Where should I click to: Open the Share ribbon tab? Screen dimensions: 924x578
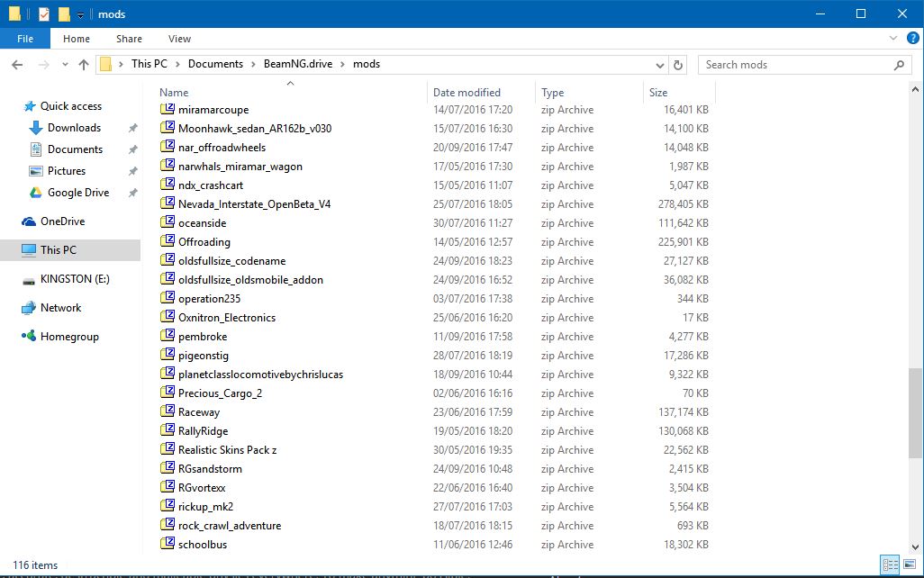129,39
